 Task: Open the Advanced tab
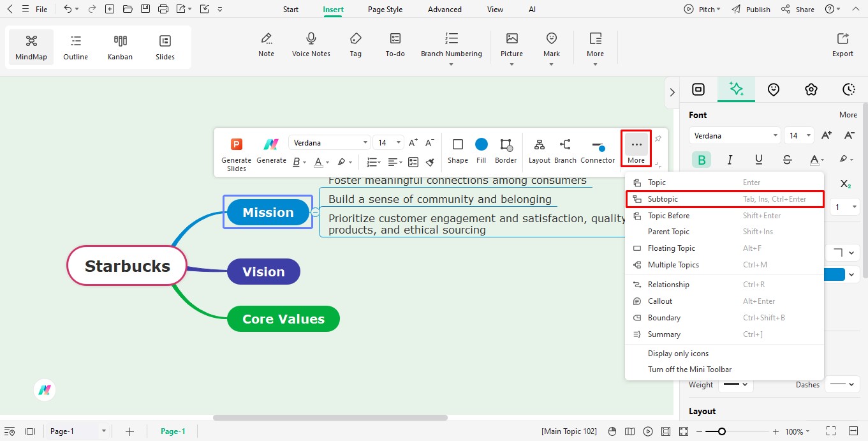pos(445,10)
